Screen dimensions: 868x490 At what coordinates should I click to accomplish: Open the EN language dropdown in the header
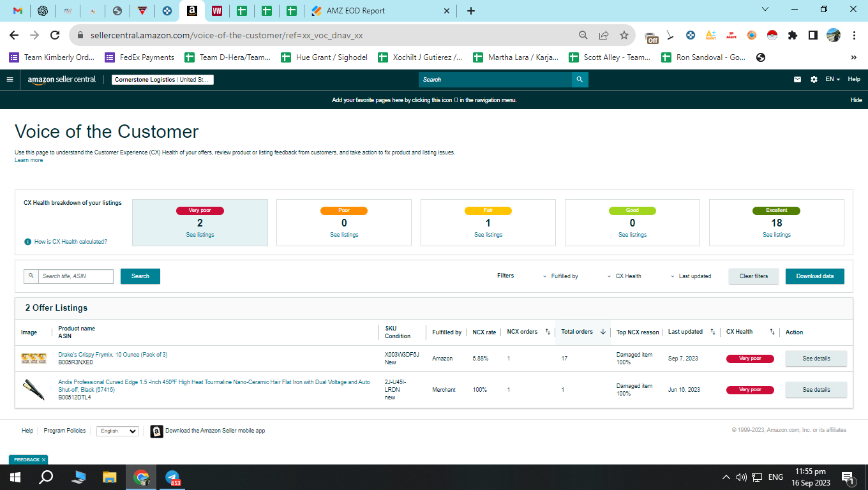point(833,80)
